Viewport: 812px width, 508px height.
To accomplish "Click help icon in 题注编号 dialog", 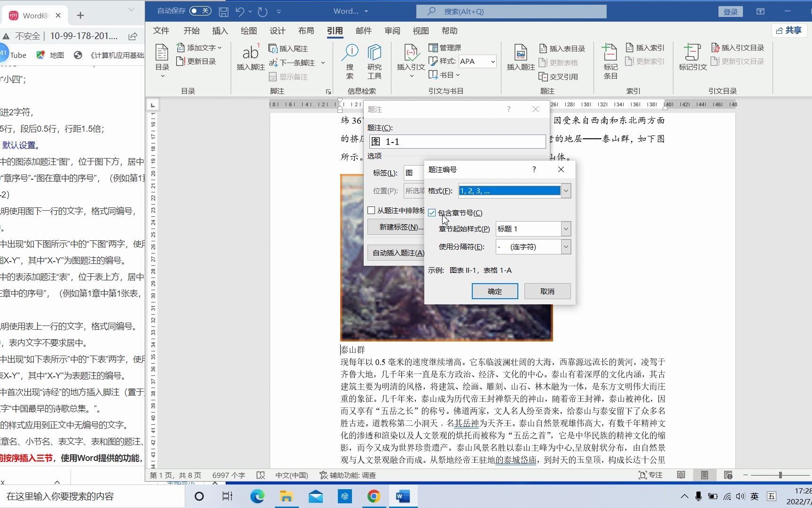I will pos(534,169).
